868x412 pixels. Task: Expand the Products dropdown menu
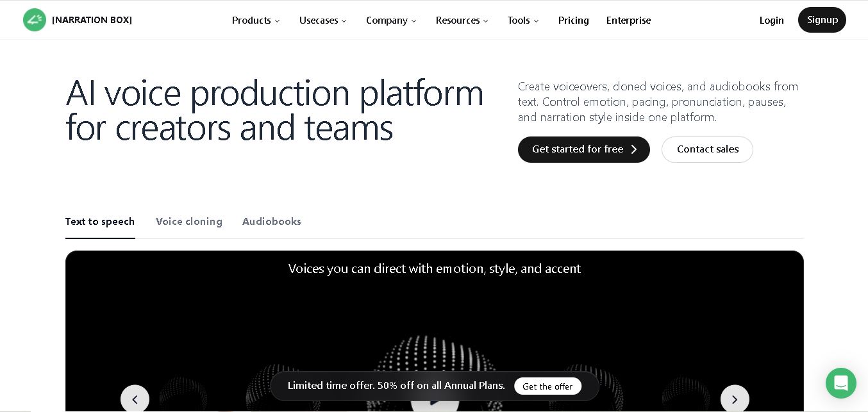pyautogui.click(x=256, y=21)
